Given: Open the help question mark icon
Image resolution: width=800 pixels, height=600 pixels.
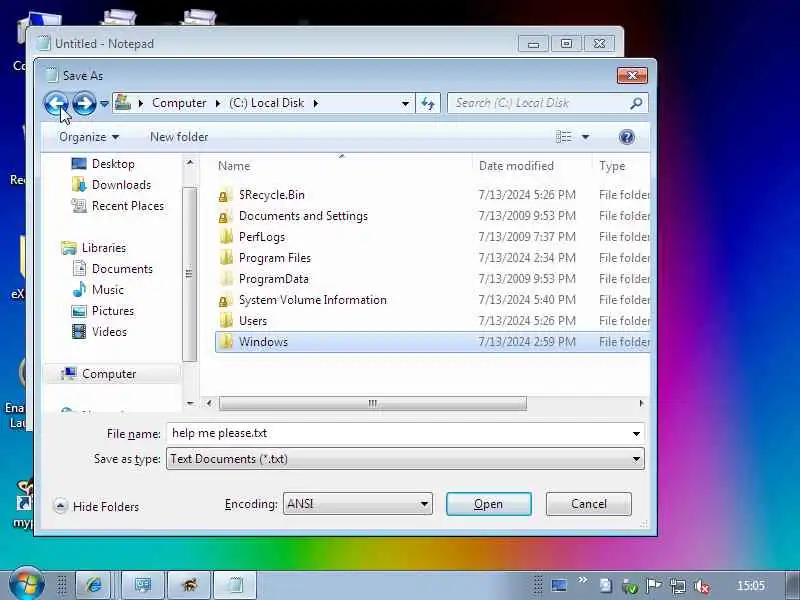Looking at the screenshot, I should [x=627, y=137].
